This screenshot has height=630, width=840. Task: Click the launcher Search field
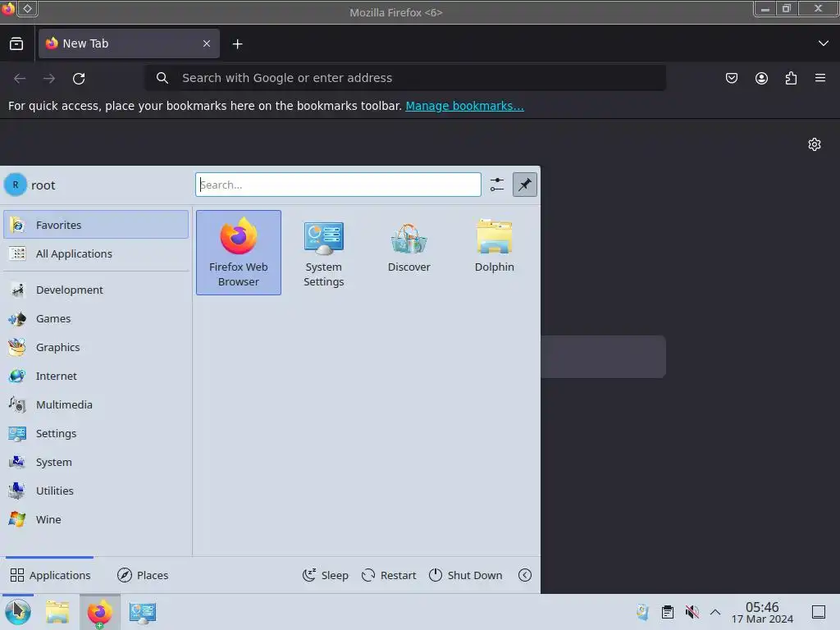point(338,185)
